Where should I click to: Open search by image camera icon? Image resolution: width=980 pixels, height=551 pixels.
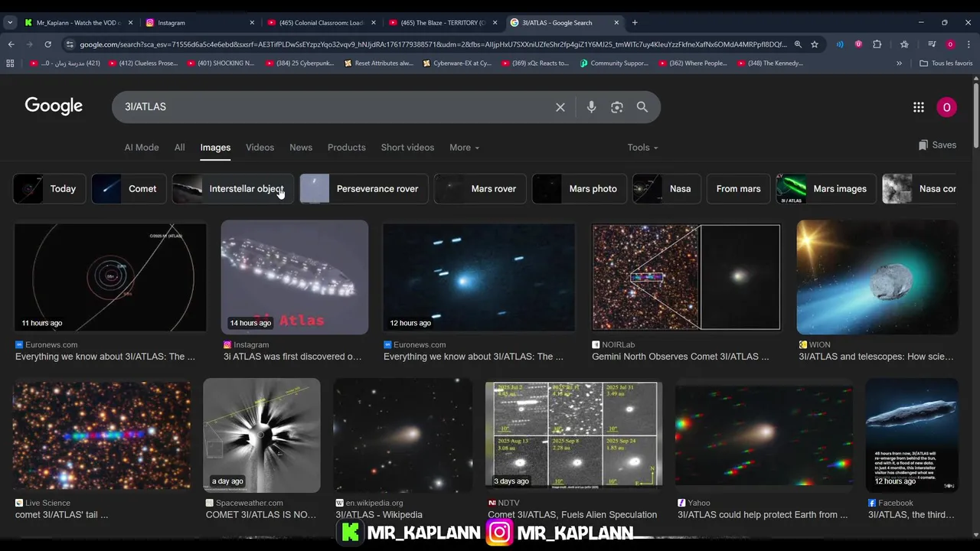[617, 107]
